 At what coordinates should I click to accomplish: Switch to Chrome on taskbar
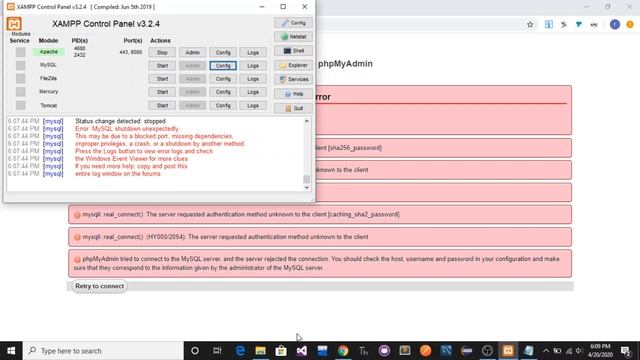click(x=343, y=351)
